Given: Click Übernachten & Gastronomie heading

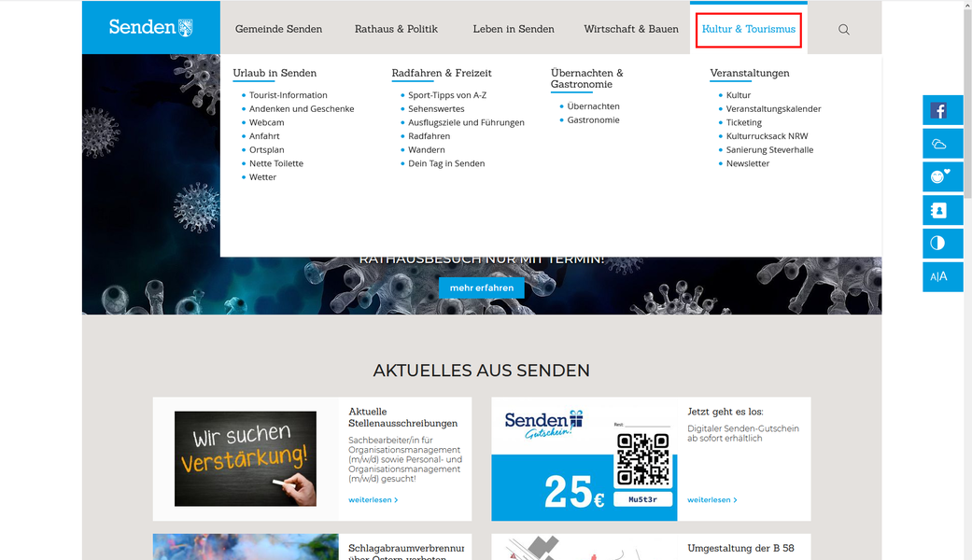Looking at the screenshot, I should click(x=587, y=78).
